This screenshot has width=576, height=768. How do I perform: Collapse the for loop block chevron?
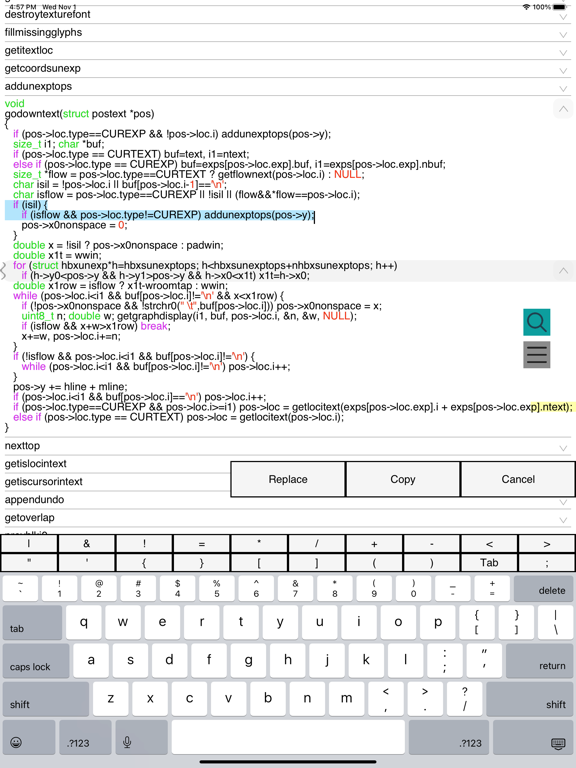click(x=563, y=270)
